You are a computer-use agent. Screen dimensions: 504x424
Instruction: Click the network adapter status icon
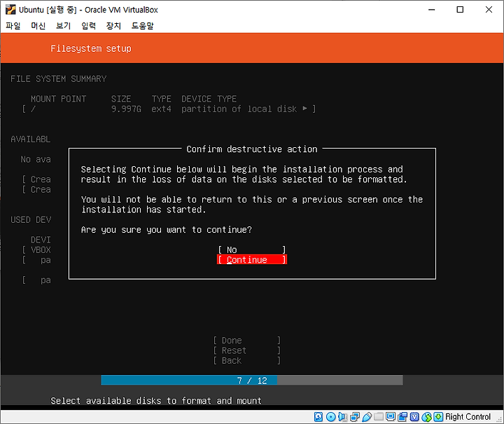tap(355, 416)
